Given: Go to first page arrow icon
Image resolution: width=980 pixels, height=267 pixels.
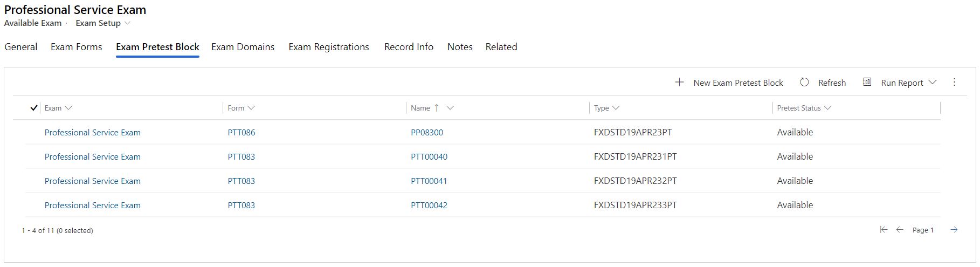Looking at the screenshot, I should pyautogui.click(x=884, y=230).
